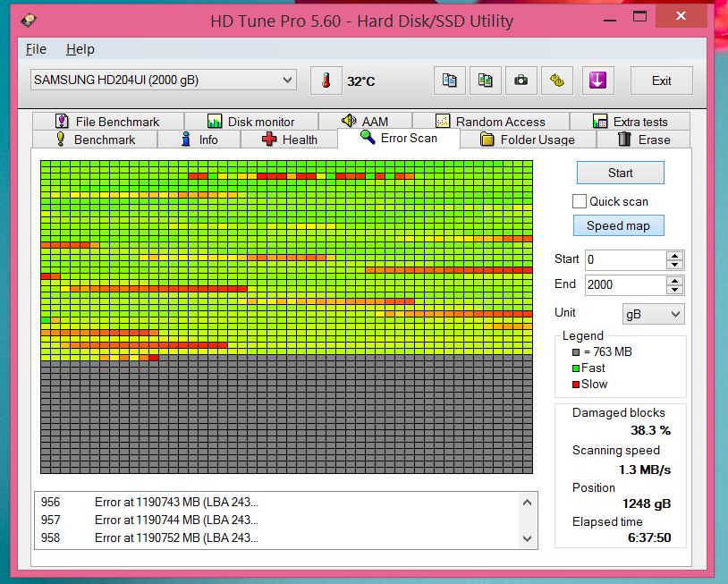Switch to the Disk monitor tab

[x=250, y=122]
